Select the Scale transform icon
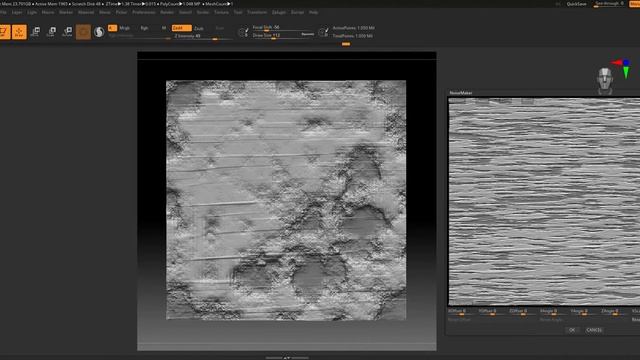 [x=51, y=32]
